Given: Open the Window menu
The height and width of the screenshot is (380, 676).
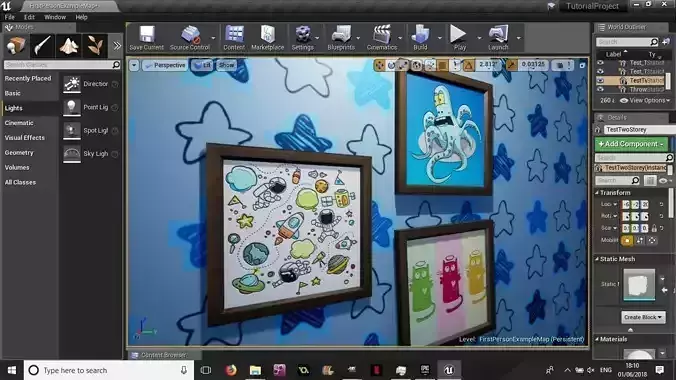Looking at the screenshot, I should [55, 17].
